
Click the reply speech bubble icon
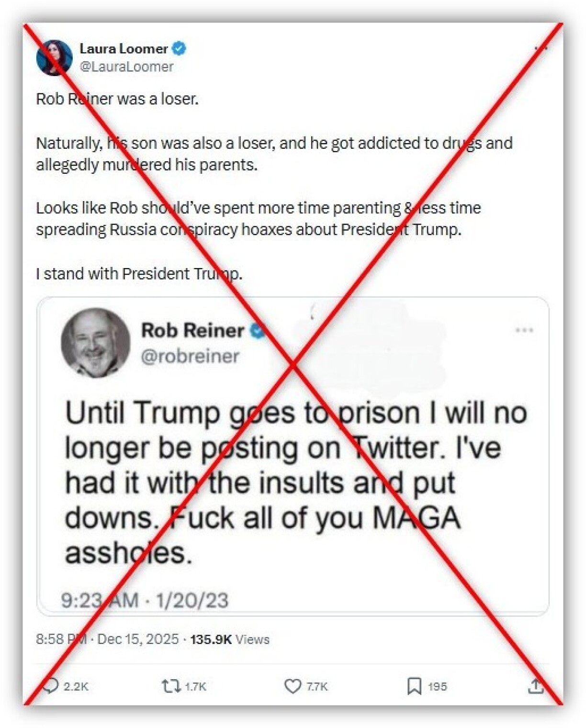51,686
